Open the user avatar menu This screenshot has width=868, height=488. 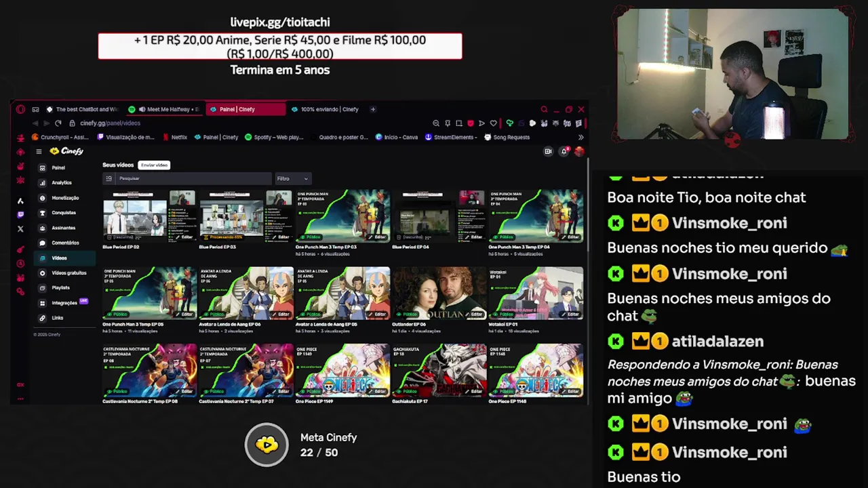pos(578,151)
